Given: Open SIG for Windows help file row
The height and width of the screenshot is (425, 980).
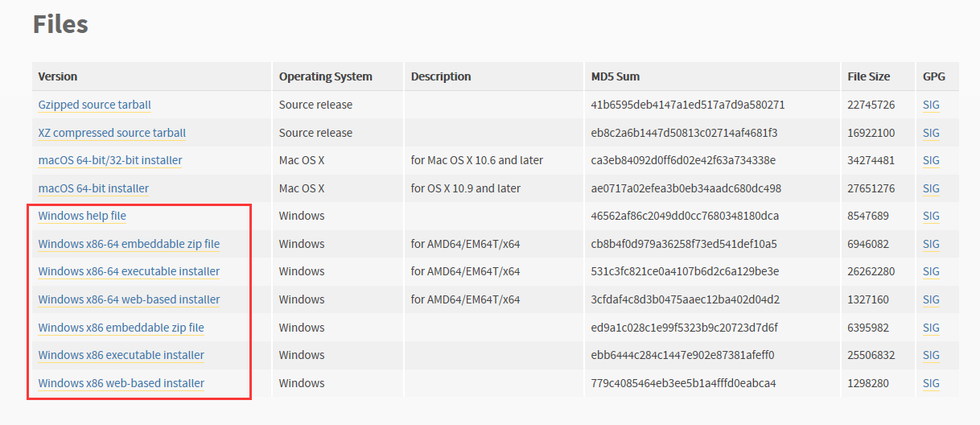Looking at the screenshot, I should (931, 216).
